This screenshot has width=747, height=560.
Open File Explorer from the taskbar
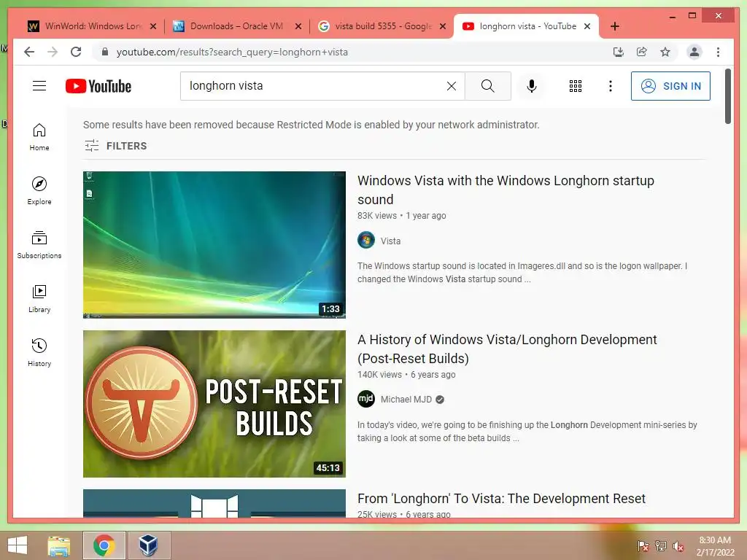(x=59, y=545)
